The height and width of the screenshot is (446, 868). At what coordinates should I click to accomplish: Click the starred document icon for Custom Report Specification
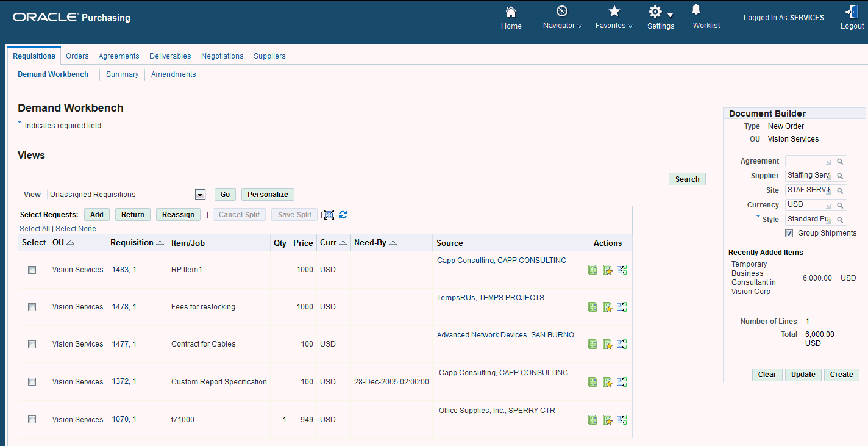(x=607, y=382)
